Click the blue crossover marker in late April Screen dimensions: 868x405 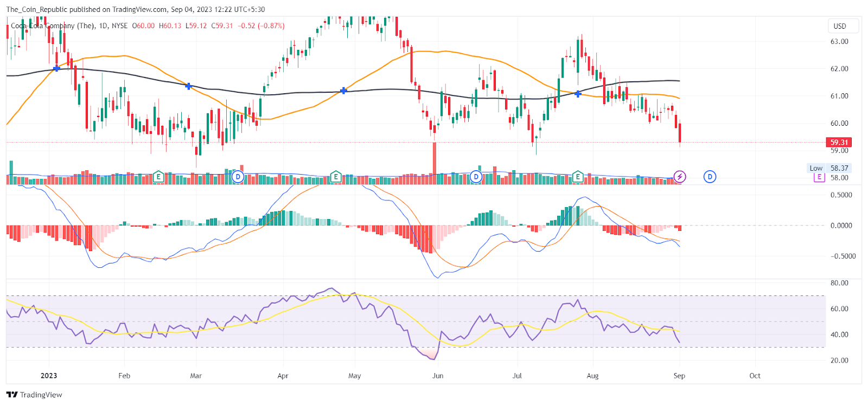tap(343, 91)
